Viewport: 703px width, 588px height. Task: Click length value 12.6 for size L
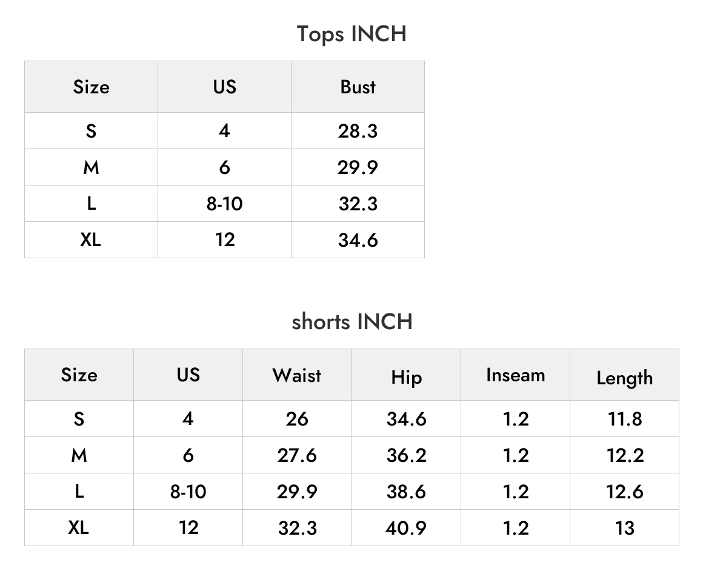click(x=625, y=492)
